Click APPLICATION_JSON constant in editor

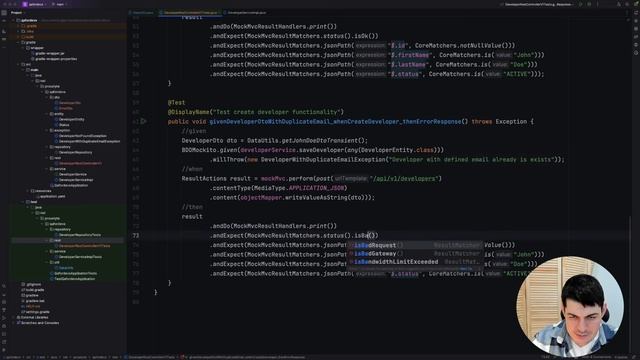tap(316, 188)
